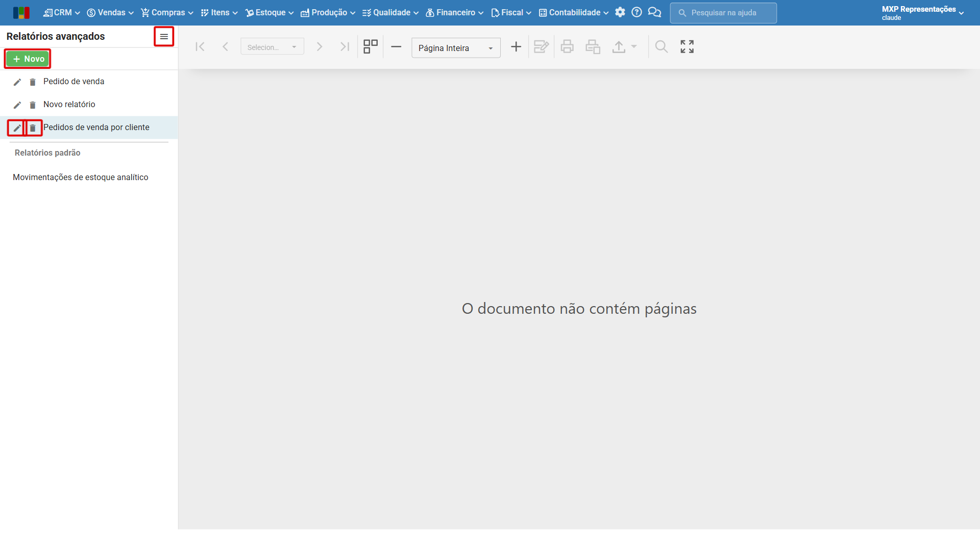Print the report with single printer icon

point(567,47)
